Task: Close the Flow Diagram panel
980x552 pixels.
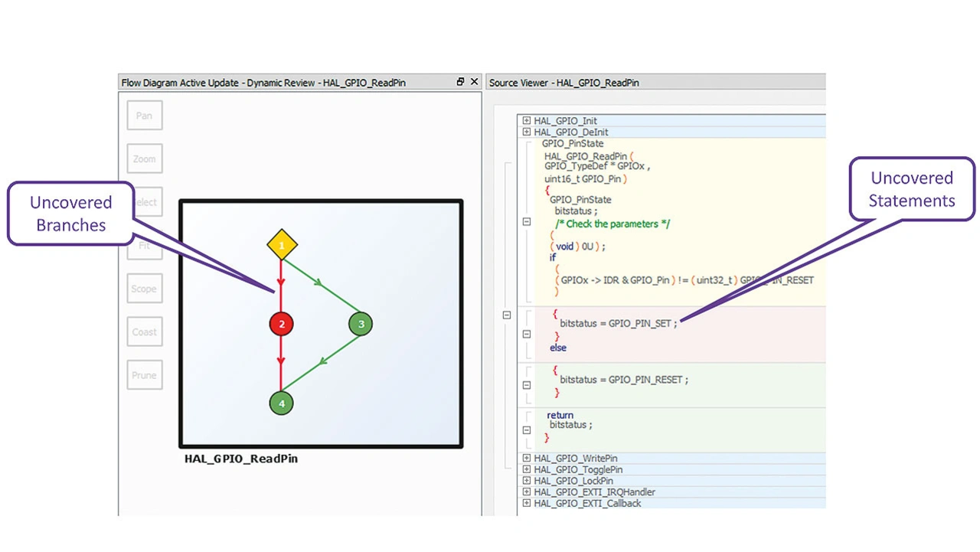Action: point(474,82)
